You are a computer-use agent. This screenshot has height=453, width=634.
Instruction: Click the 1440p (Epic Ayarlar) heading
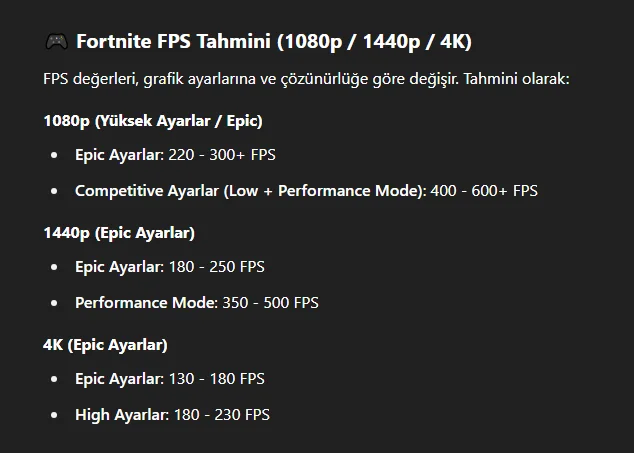pyautogui.click(x=119, y=232)
